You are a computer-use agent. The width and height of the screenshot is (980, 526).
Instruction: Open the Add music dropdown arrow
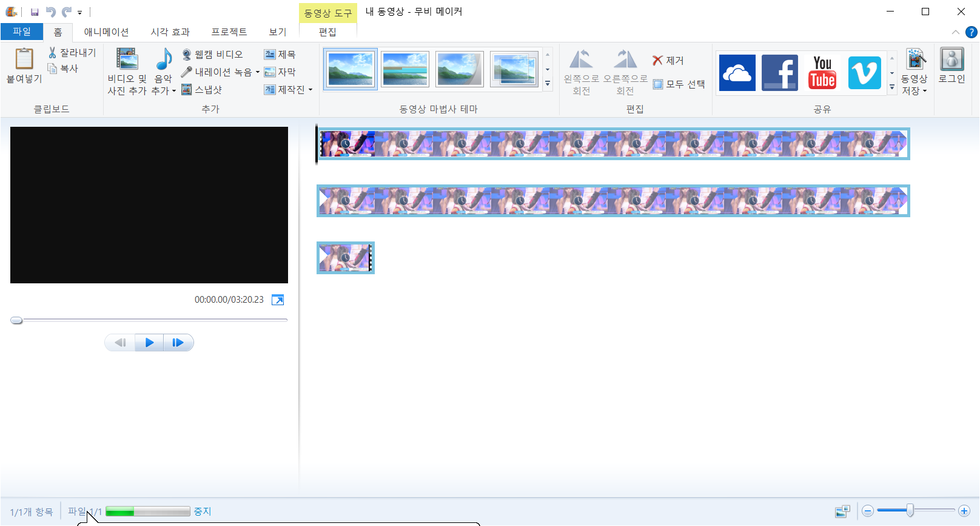coord(174,91)
